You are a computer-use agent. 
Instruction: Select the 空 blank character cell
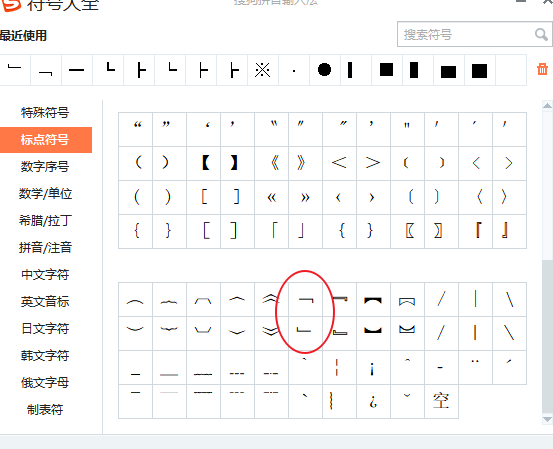[442, 401]
